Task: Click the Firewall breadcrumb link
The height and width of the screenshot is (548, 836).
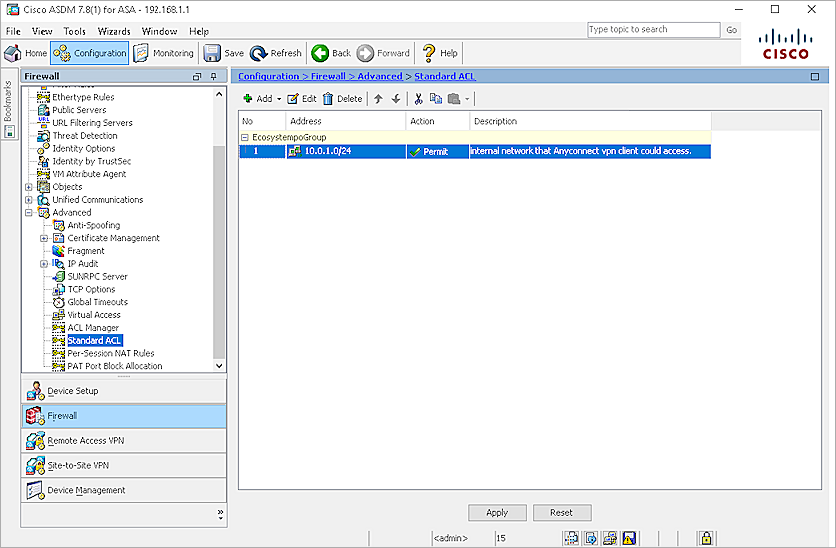Action: click(x=326, y=76)
